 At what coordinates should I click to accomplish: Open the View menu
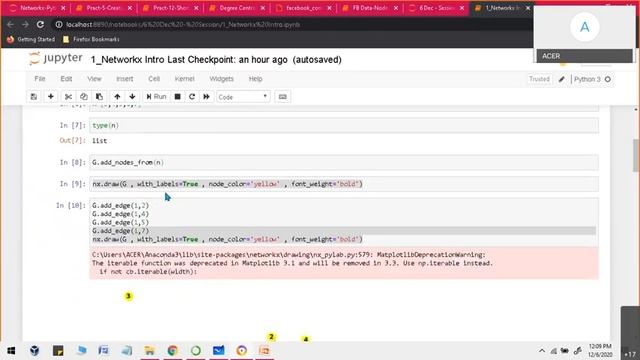pyautogui.click(x=94, y=79)
